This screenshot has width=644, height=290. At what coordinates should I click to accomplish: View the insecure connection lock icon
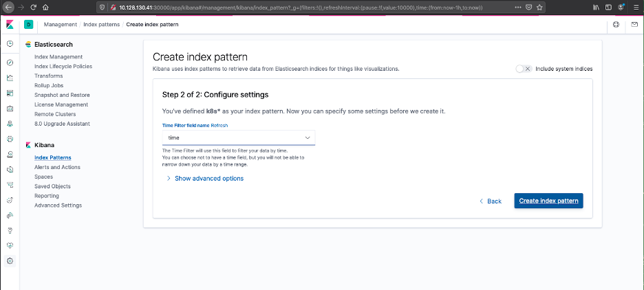pyautogui.click(x=113, y=8)
